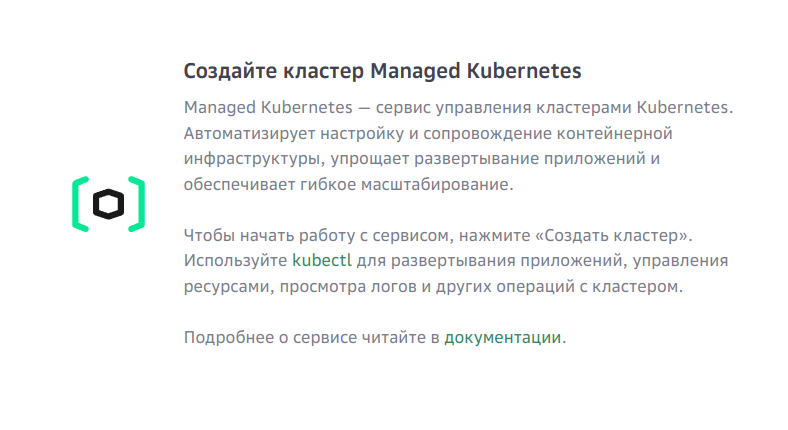
Task: Click the line starting with "Чтобы начать работу"
Action: click(x=438, y=235)
